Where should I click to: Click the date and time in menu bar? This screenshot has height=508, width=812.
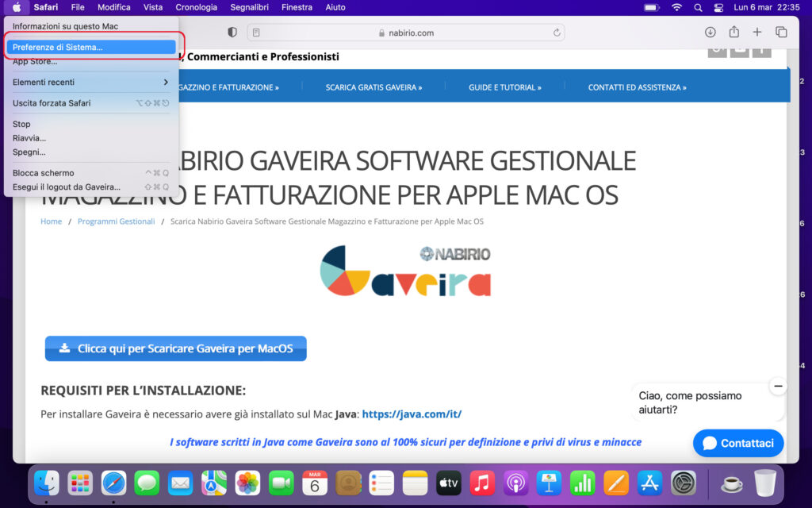(x=767, y=7)
